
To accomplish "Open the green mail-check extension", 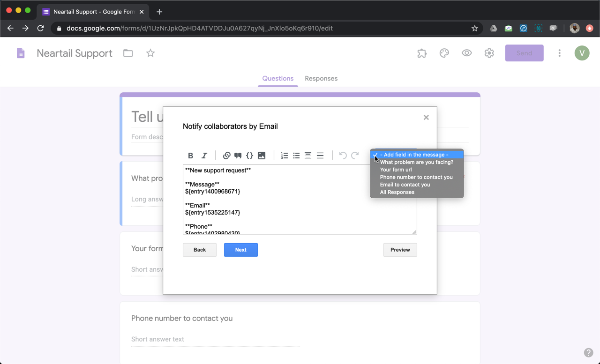I will tap(509, 28).
